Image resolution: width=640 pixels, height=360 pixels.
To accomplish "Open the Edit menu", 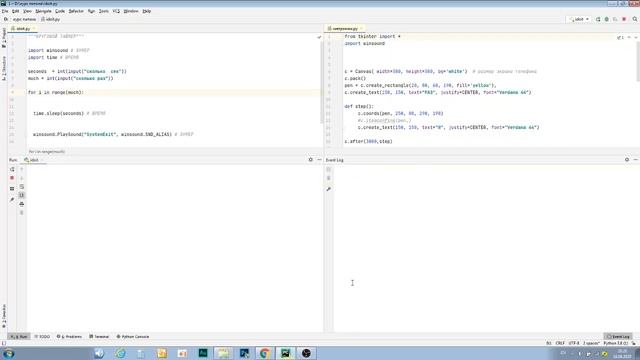I will tap(16, 11).
